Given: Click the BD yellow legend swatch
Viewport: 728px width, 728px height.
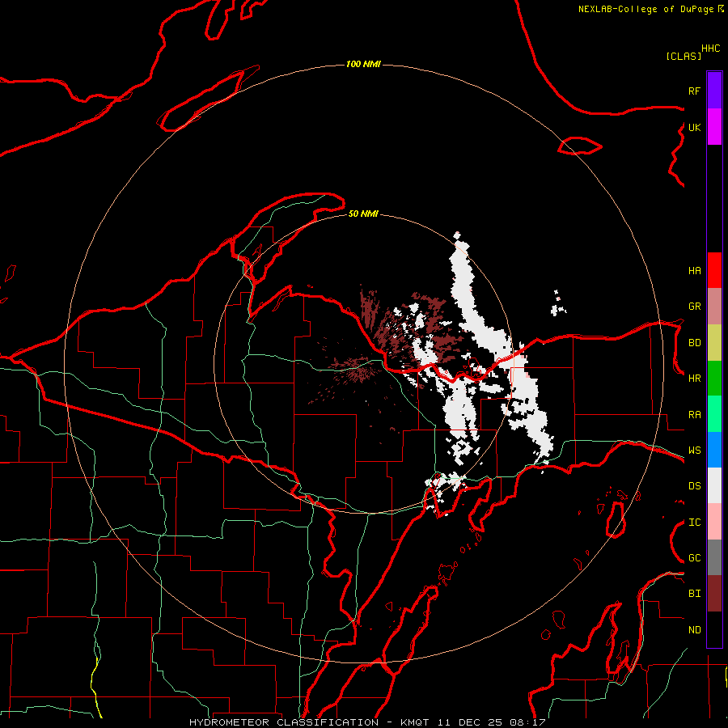Looking at the screenshot, I should [714, 343].
